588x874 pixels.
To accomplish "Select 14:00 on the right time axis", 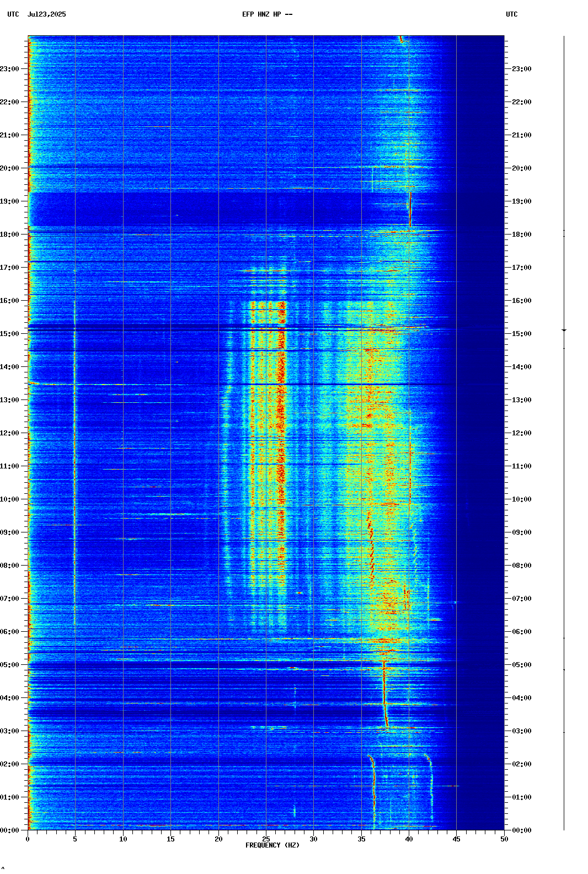I will click(x=522, y=367).
